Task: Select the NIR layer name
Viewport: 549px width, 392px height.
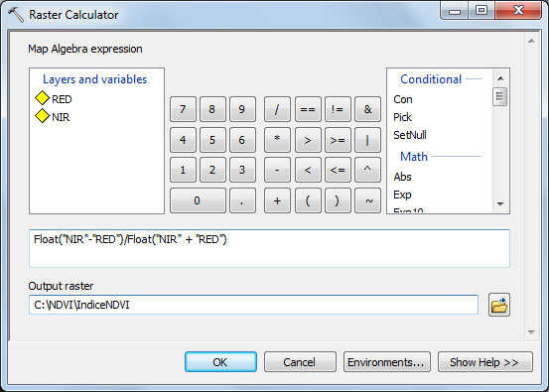Action: pos(61,117)
